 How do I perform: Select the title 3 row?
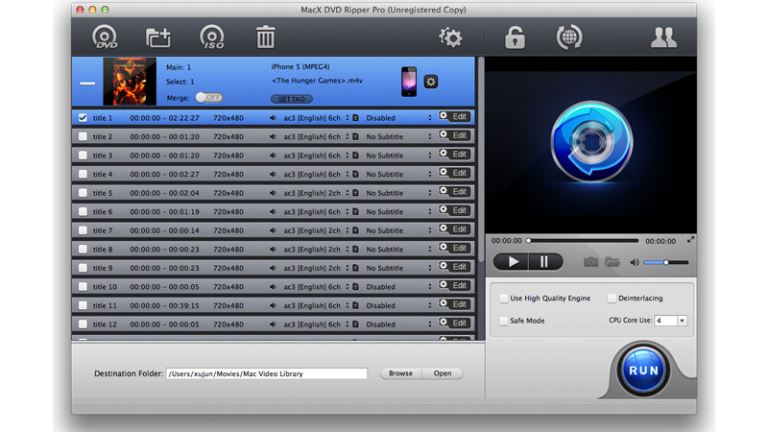(x=273, y=155)
